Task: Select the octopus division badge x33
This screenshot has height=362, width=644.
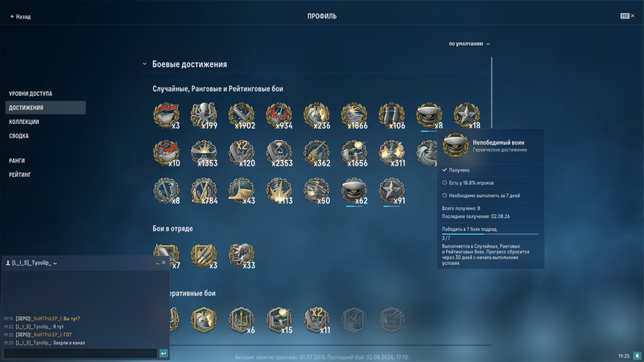Action: [x=242, y=256]
